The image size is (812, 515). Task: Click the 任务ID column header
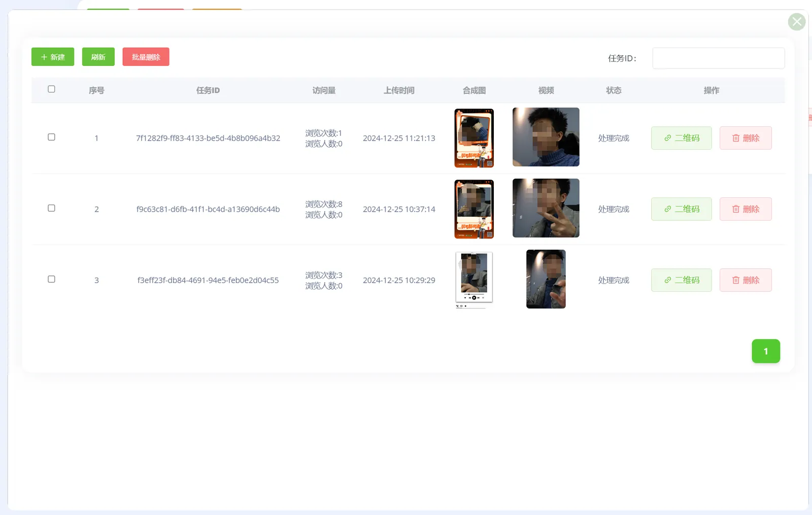pos(208,90)
